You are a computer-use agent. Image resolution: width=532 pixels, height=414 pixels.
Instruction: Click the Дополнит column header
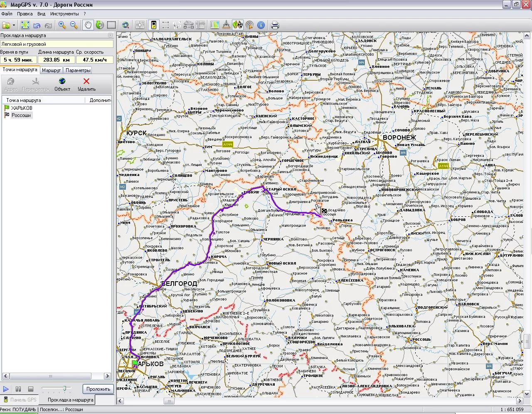tap(100, 100)
